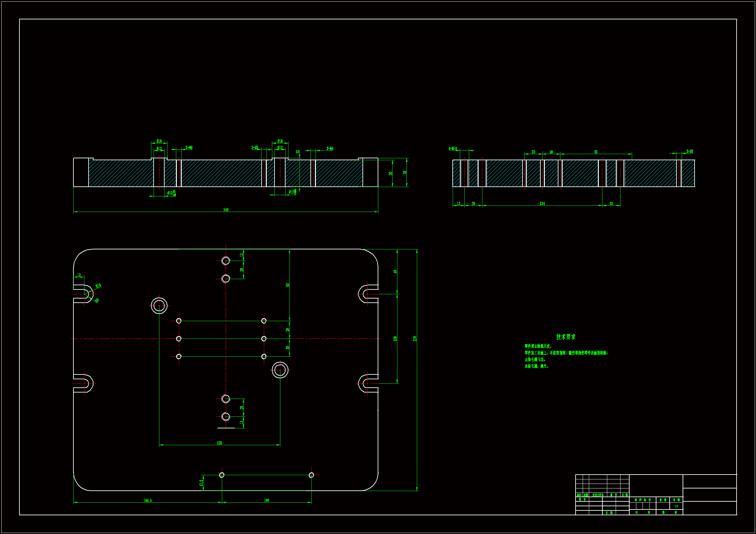
Task: Select the left Ø18 dimension on section view
Action: pos(159,141)
